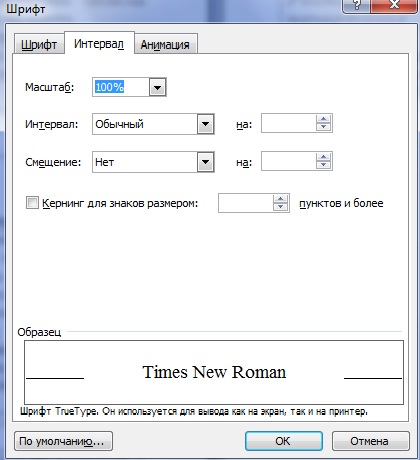The height and width of the screenshot is (460, 420).
Task: Close the Шрифт dialog window
Action: pyautogui.click(x=395, y=5)
